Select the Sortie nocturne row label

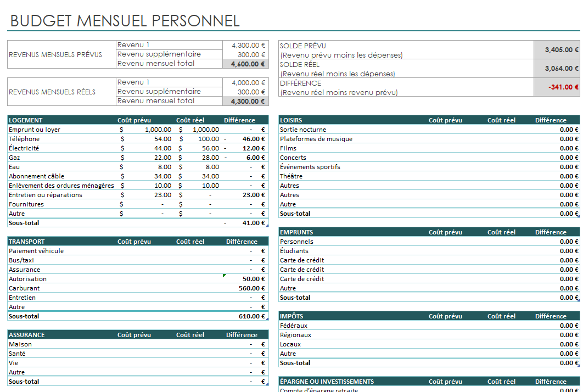coord(302,130)
